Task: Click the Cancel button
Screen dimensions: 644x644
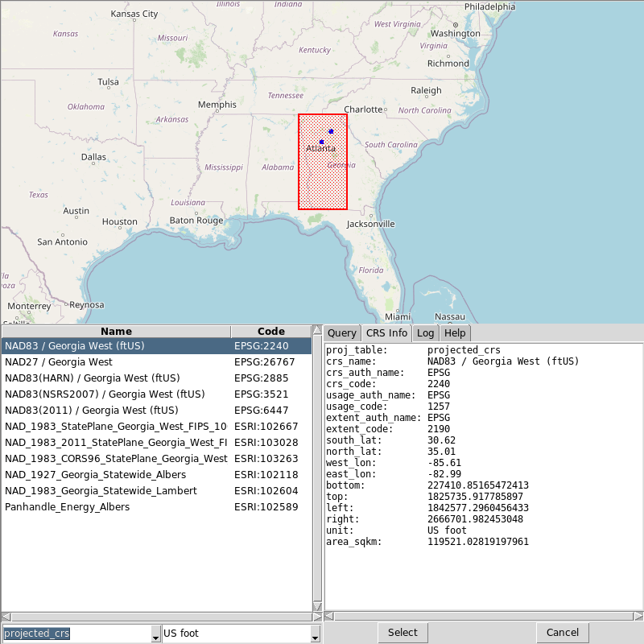Action: point(562,633)
